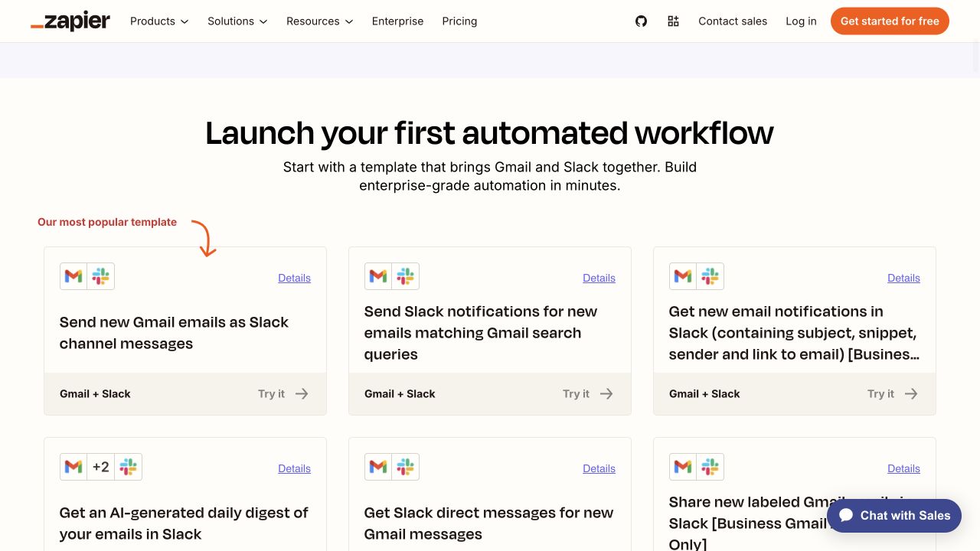The width and height of the screenshot is (980, 551).
Task: Click the 'Our most popular template' label
Action: point(107,222)
